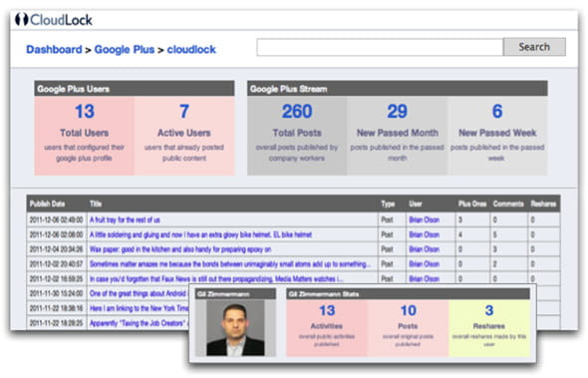The height and width of the screenshot is (378, 588).
Task: Open post about soldering and glowy bike helmet
Action: (x=200, y=235)
